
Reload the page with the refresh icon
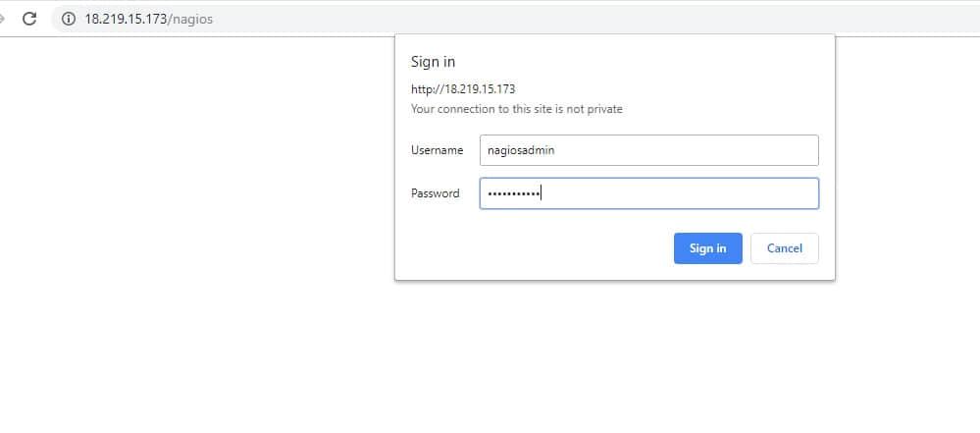[29, 19]
